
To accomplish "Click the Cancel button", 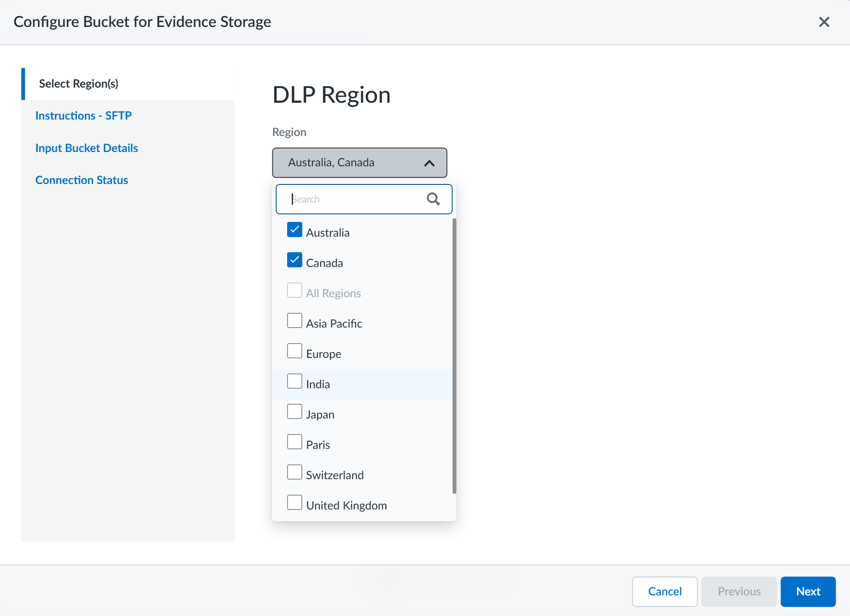I will 664,592.
